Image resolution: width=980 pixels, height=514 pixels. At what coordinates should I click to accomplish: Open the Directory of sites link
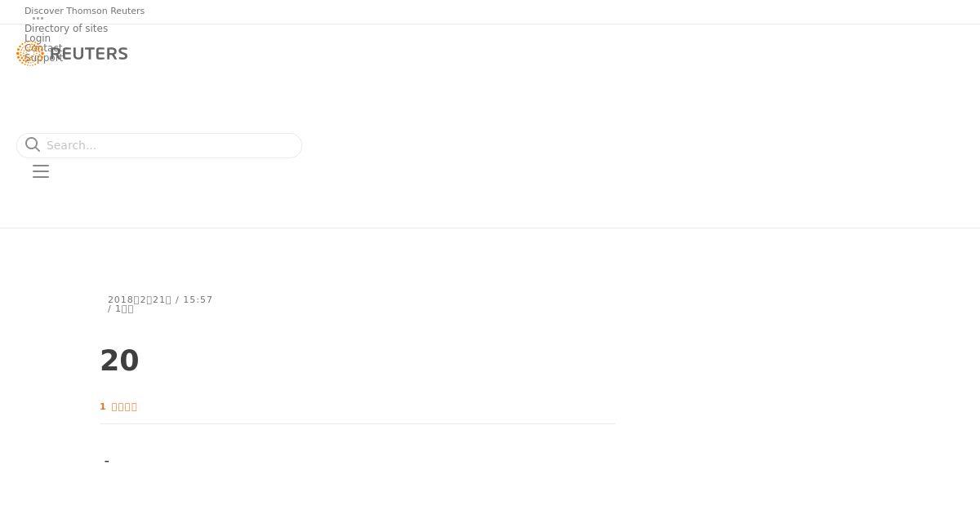(66, 29)
